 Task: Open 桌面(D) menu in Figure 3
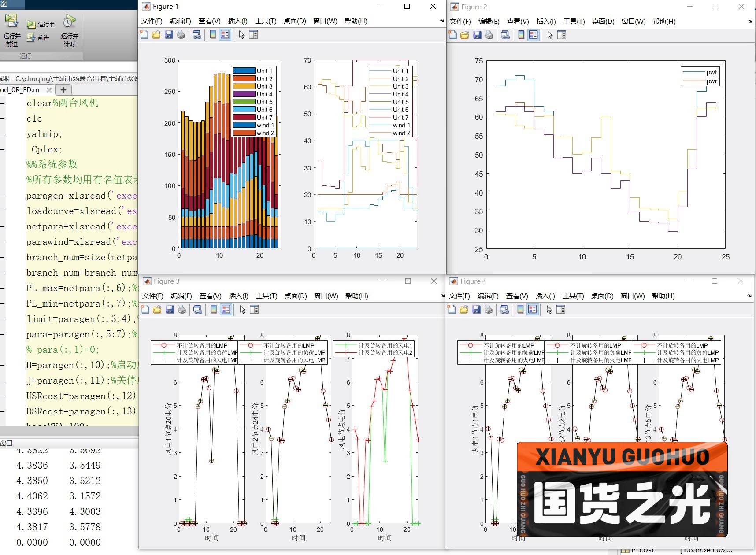[296, 296]
